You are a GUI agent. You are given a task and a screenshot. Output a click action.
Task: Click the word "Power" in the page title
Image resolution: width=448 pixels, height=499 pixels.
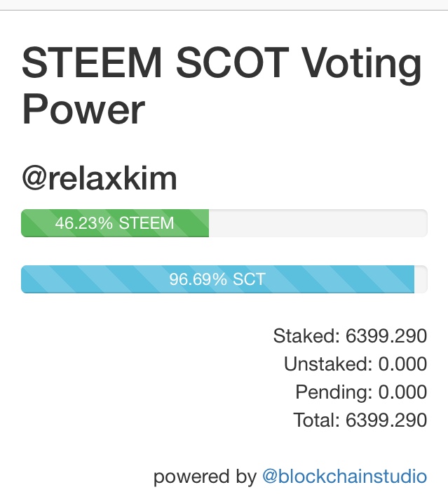[83, 109]
